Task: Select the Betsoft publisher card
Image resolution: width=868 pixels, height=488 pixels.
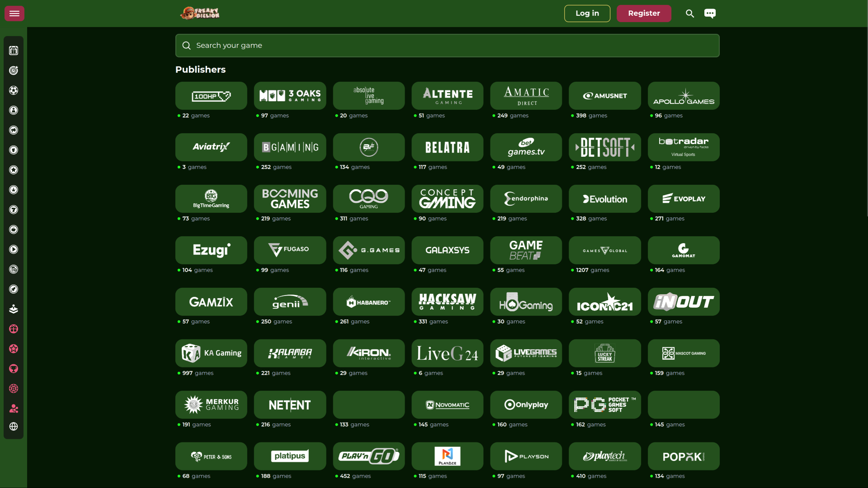Action: [604, 147]
